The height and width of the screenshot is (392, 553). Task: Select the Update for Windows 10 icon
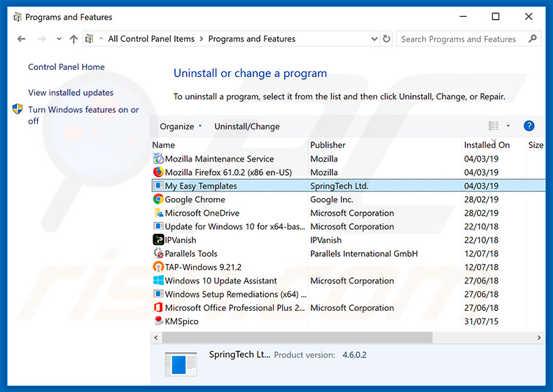click(158, 226)
